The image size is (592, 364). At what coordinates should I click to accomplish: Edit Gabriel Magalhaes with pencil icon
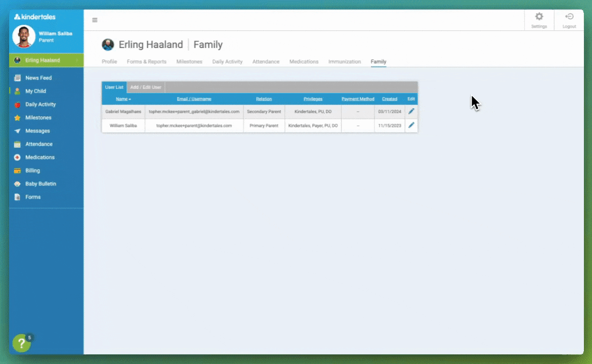(411, 111)
